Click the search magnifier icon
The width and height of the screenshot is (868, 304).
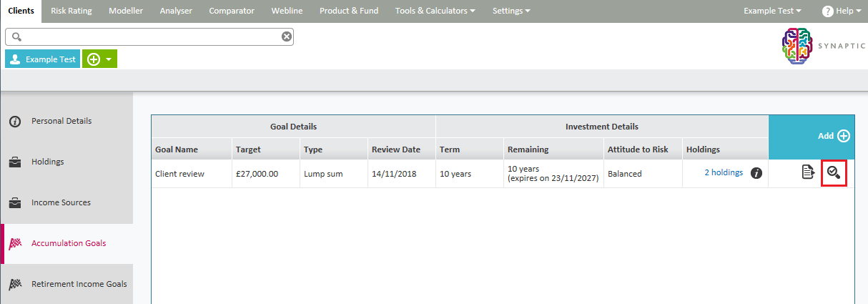coord(17,36)
